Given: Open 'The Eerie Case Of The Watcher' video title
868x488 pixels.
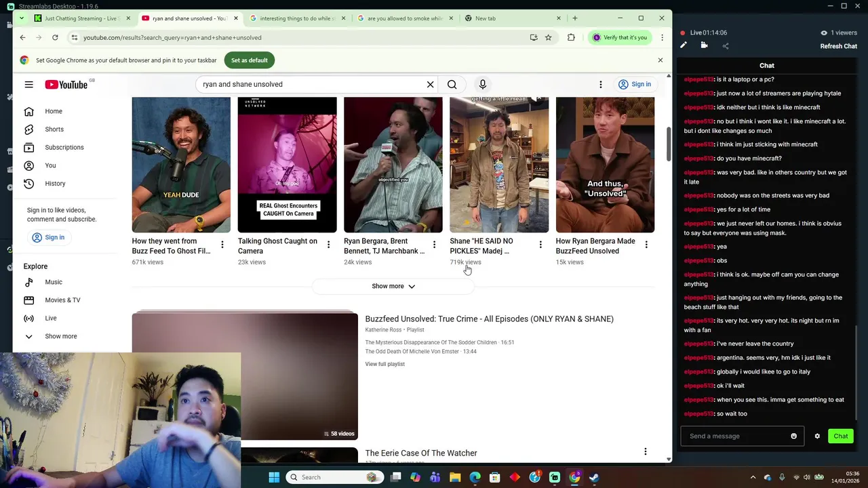Looking at the screenshot, I should coord(421,453).
